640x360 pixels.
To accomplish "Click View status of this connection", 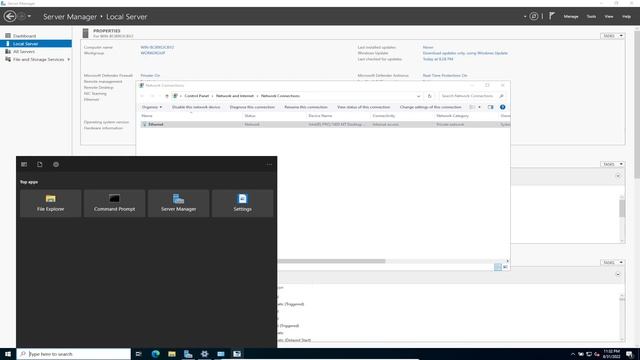I will [x=363, y=107].
